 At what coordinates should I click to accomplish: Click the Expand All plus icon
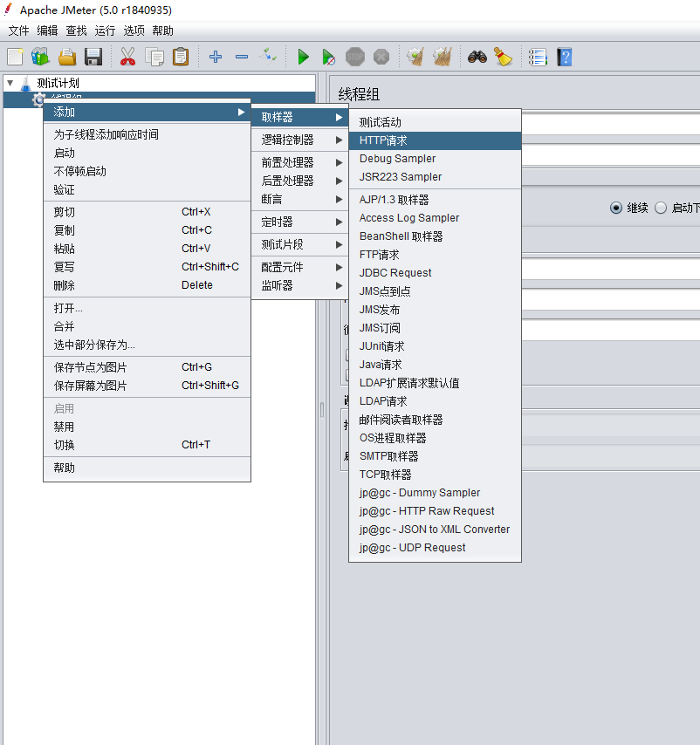pos(216,57)
